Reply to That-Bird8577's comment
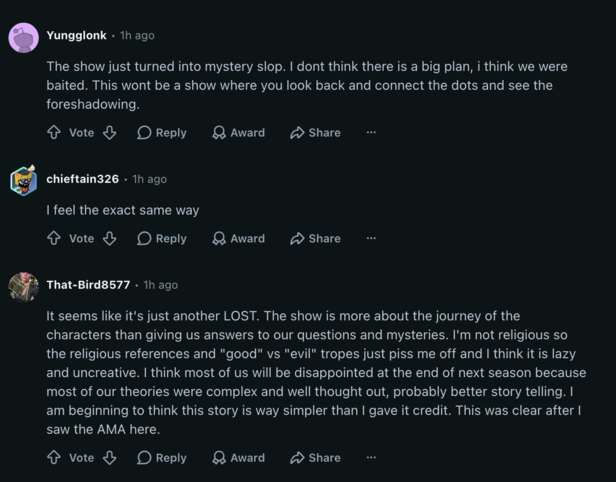Image resolution: width=616 pixels, height=482 pixels. pyautogui.click(x=162, y=458)
